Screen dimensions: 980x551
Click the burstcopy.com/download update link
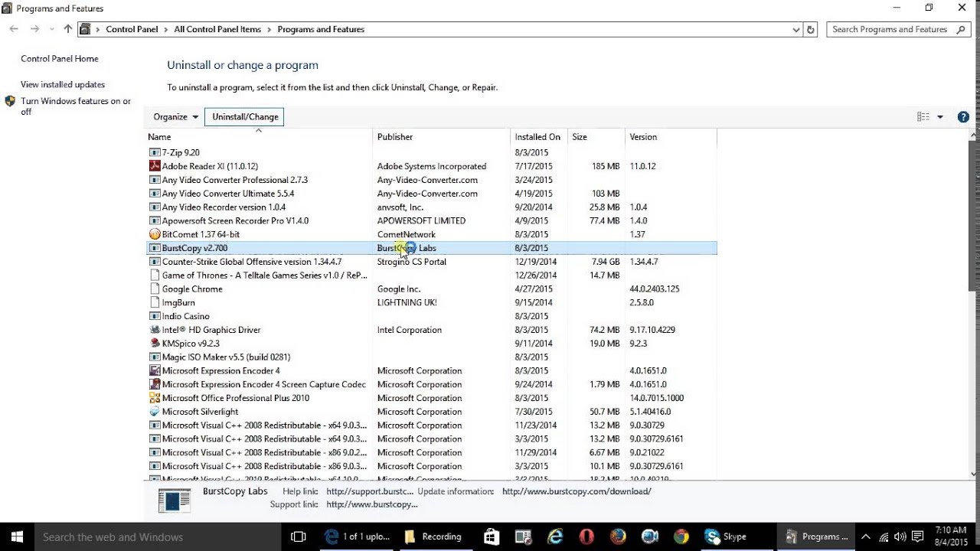pos(577,491)
